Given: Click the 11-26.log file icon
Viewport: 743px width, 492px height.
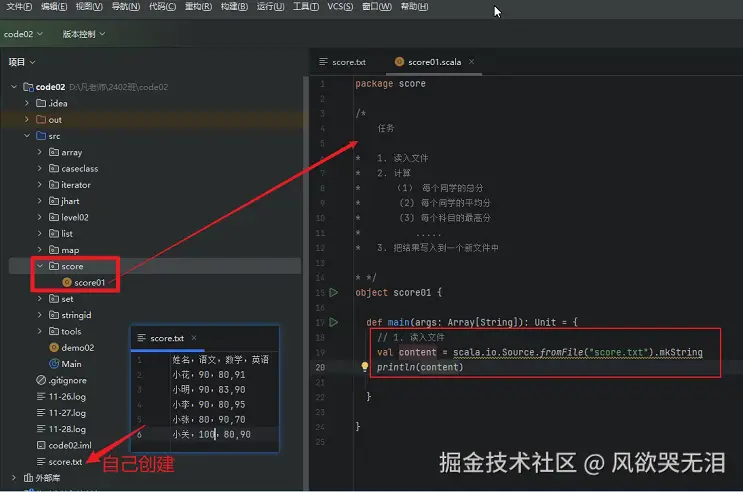Looking at the screenshot, I should coord(41,396).
